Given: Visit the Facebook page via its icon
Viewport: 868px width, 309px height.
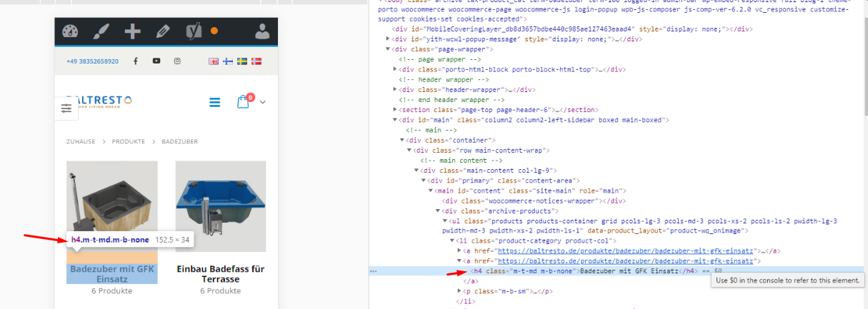Looking at the screenshot, I should 136,61.
